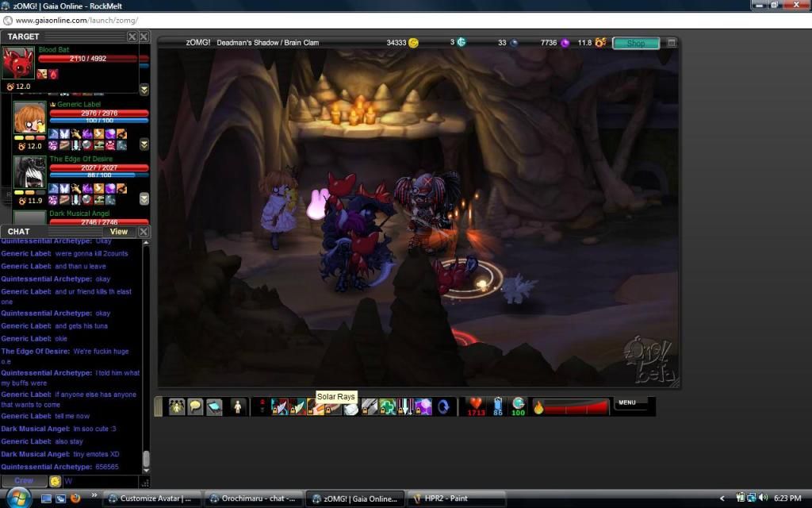Click the Show Desktop quick launch icon

point(46,498)
